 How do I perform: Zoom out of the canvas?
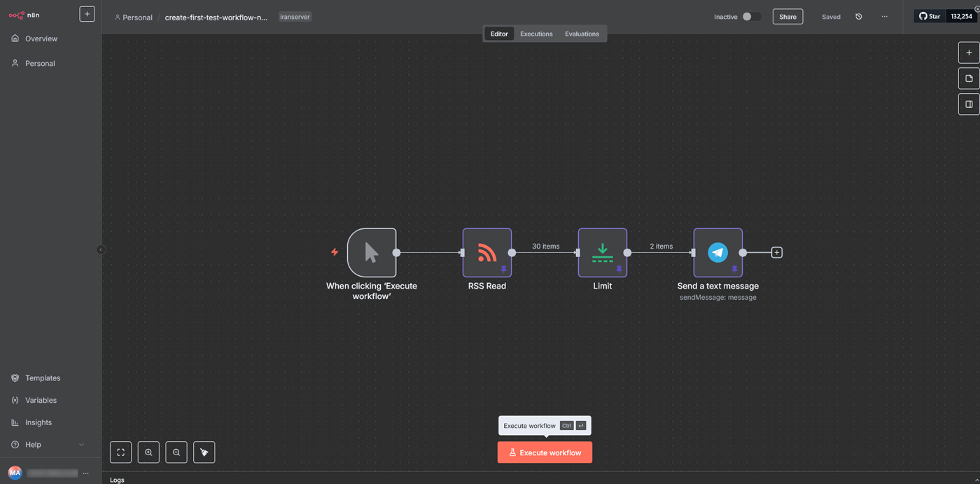[176, 452]
